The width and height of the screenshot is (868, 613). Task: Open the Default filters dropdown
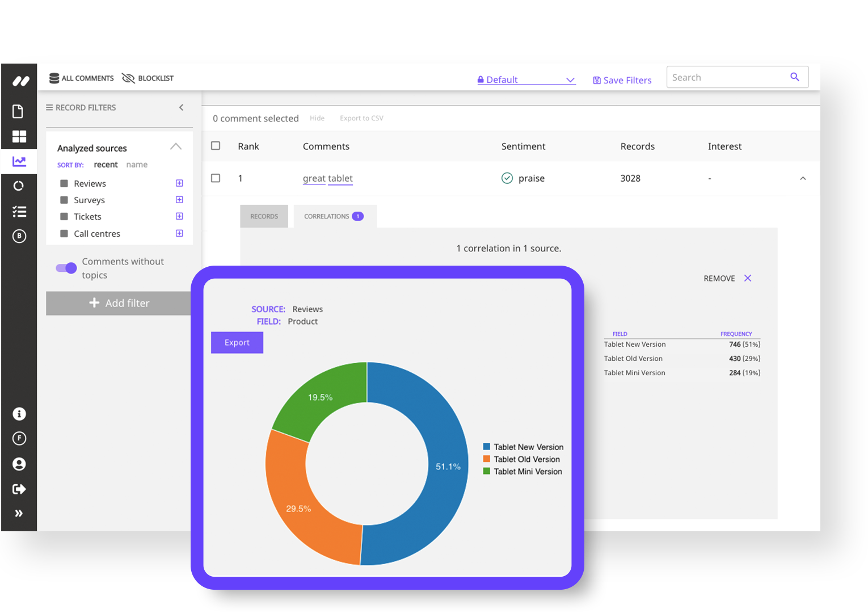click(x=525, y=79)
